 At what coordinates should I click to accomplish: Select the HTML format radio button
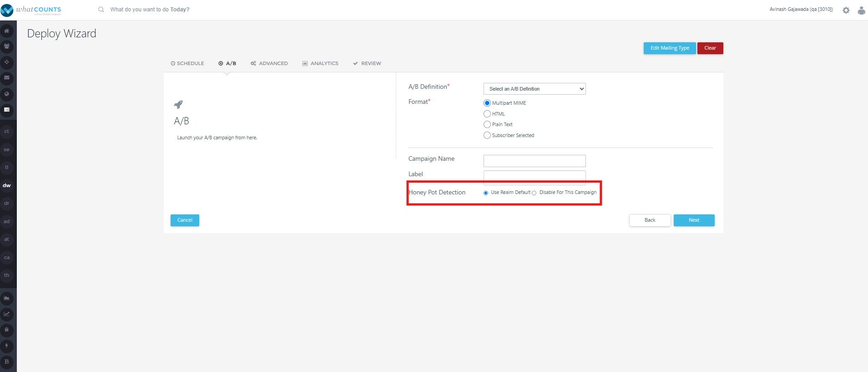487,114
